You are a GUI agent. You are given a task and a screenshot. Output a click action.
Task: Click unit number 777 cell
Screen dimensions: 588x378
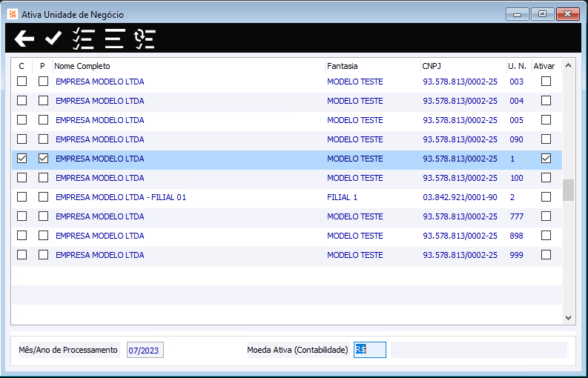pyautogui.click(x=516, y=216)
